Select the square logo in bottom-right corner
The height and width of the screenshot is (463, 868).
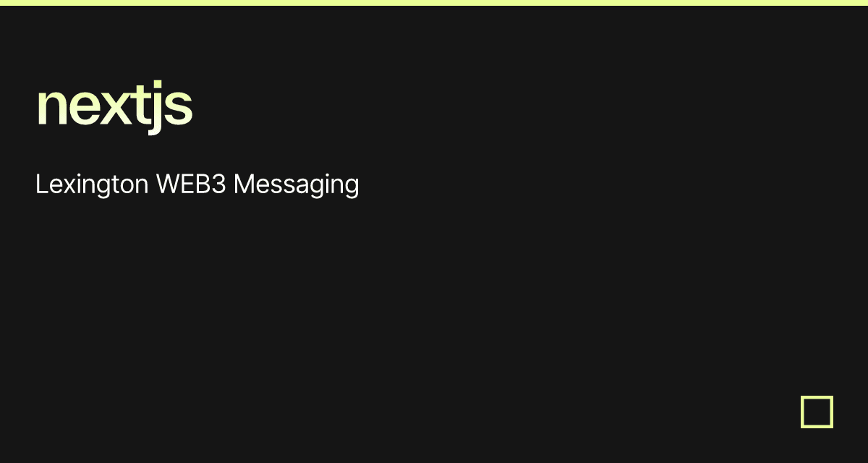click(x=817, y=412)
